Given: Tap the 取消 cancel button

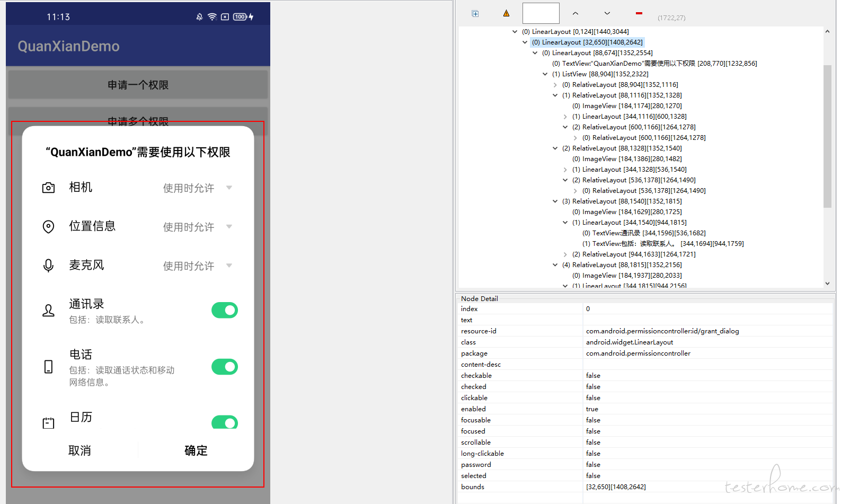Looking at the screenshot, I should point(80,450).
